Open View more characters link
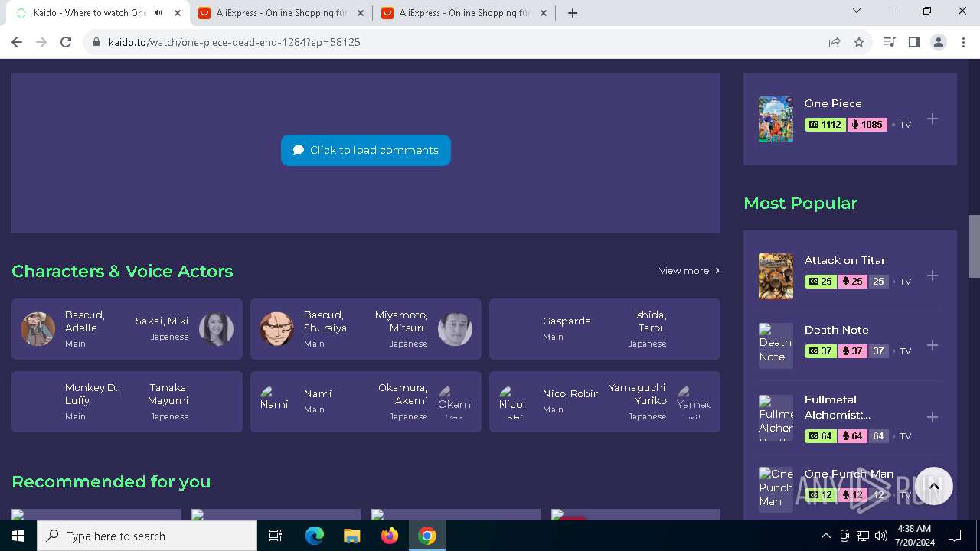This screenshot has width=980, height=551. (x=689, y=271)
